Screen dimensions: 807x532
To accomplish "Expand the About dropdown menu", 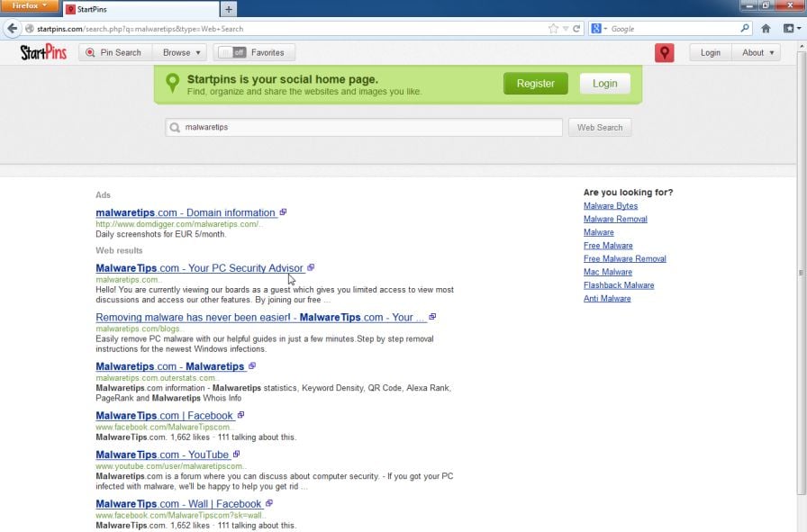I will [x=757, y=52].
